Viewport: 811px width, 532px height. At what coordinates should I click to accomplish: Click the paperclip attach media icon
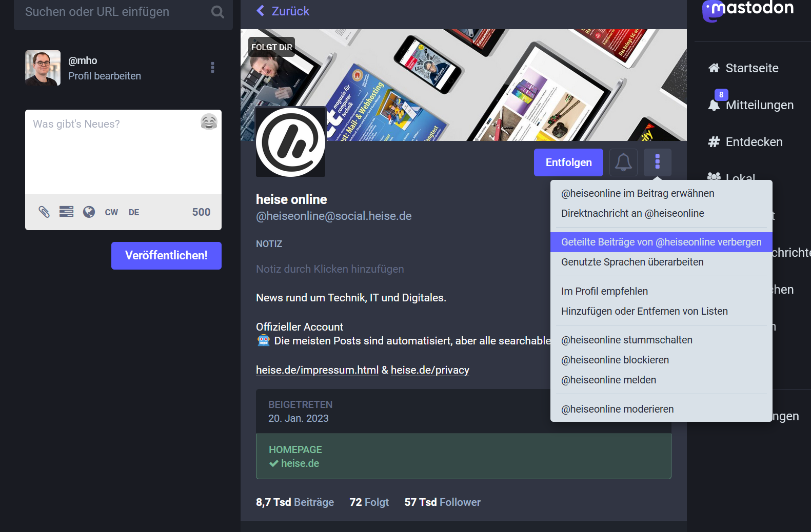44,212
